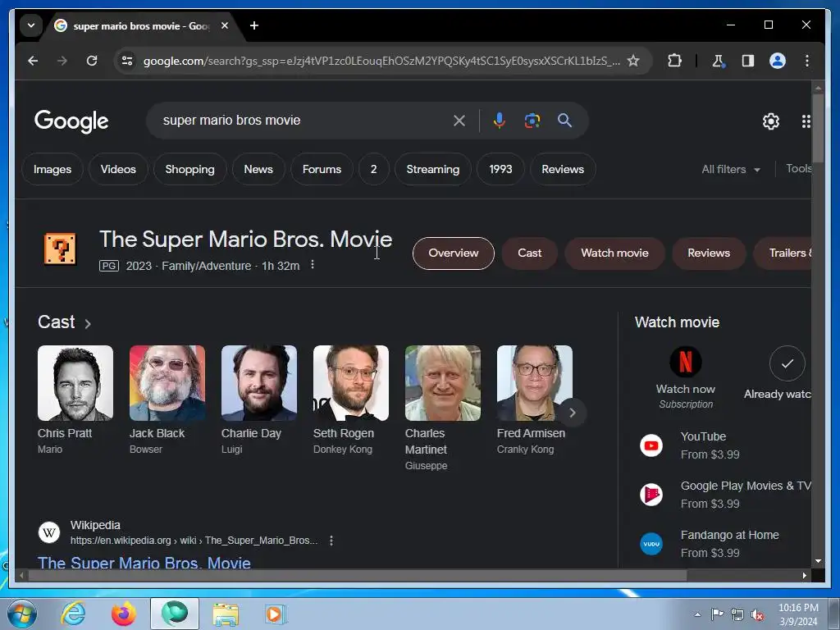The width and height of the screenshot is (840, 630).
Task: Open the movie more-options dots
Action: coord(313,265)
